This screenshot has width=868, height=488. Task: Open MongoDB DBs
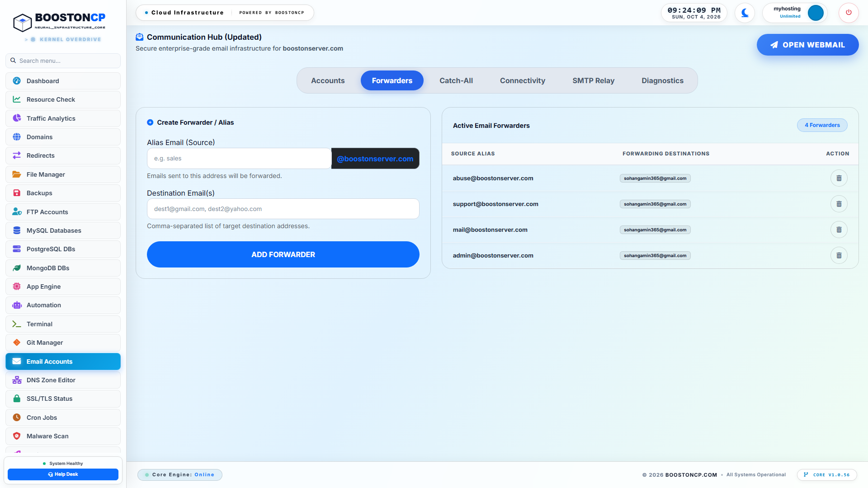coord(63,268)
